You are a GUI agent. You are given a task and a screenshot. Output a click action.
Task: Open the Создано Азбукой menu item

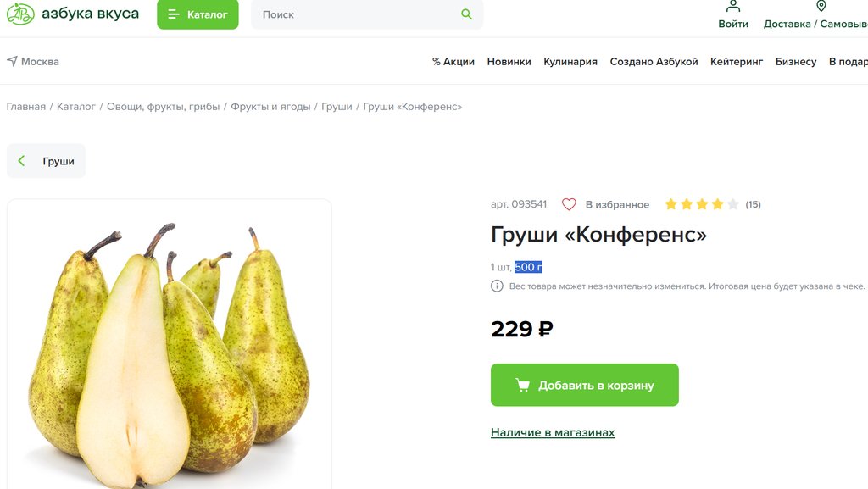(654, 61)
